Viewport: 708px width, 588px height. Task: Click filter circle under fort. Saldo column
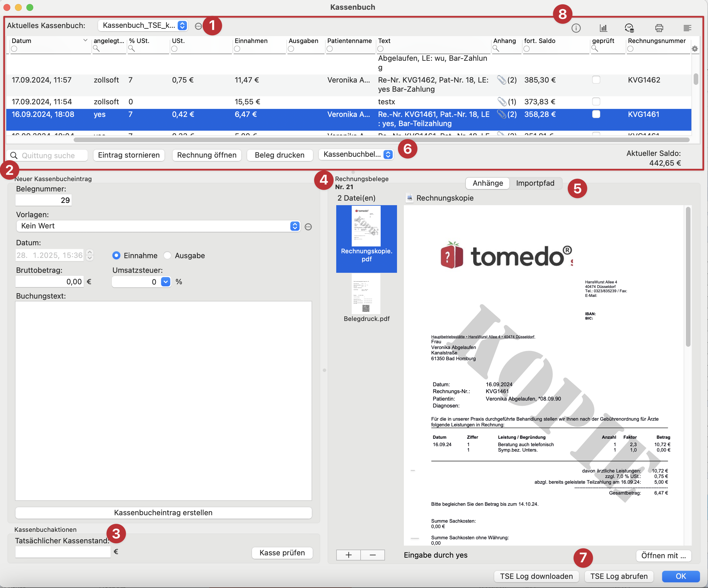point(527,49)
